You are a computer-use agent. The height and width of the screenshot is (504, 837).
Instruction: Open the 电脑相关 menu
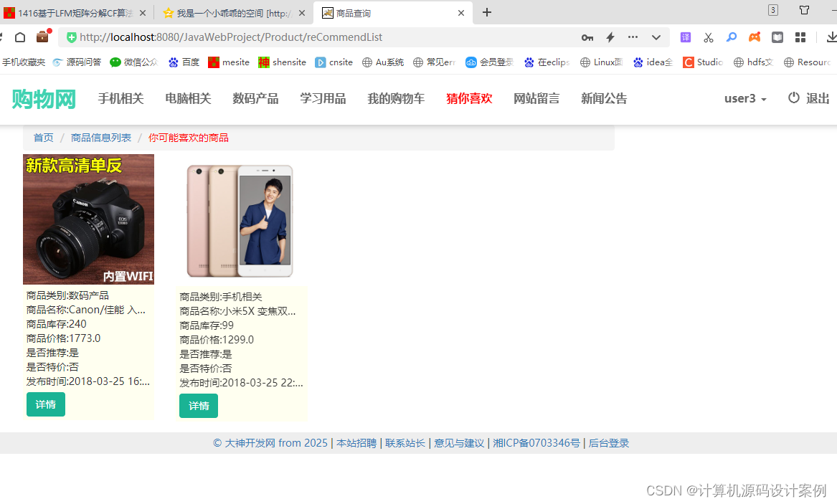pos(188,99)
